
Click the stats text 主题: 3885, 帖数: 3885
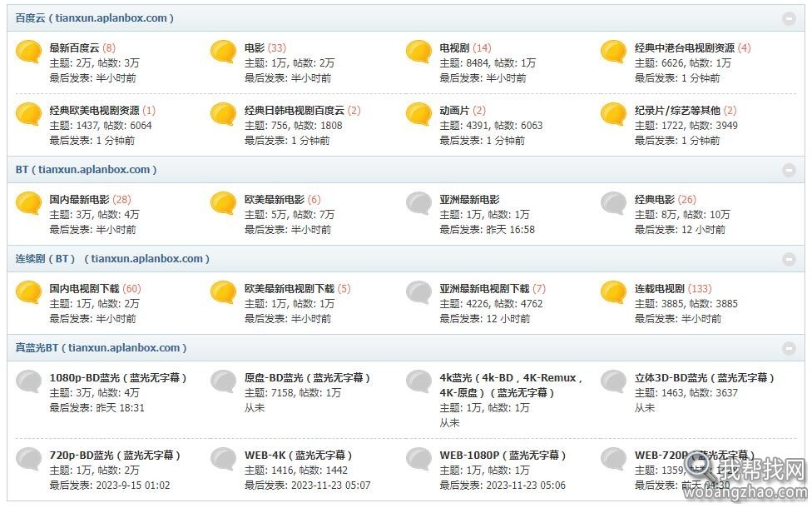686,304
